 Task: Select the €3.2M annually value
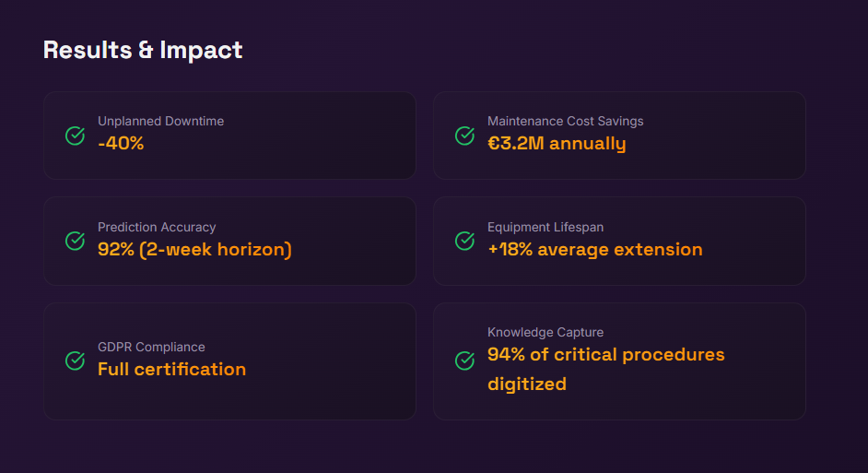pos(557,144)
